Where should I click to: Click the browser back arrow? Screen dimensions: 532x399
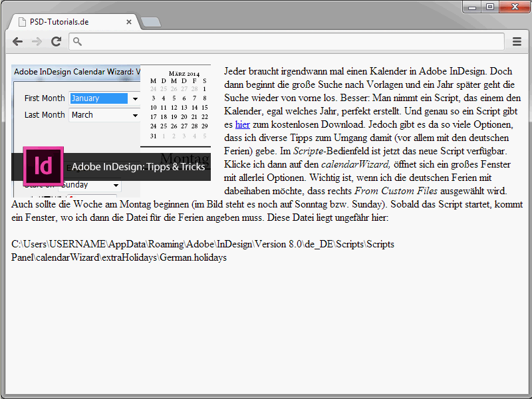[x=17, y=41]
